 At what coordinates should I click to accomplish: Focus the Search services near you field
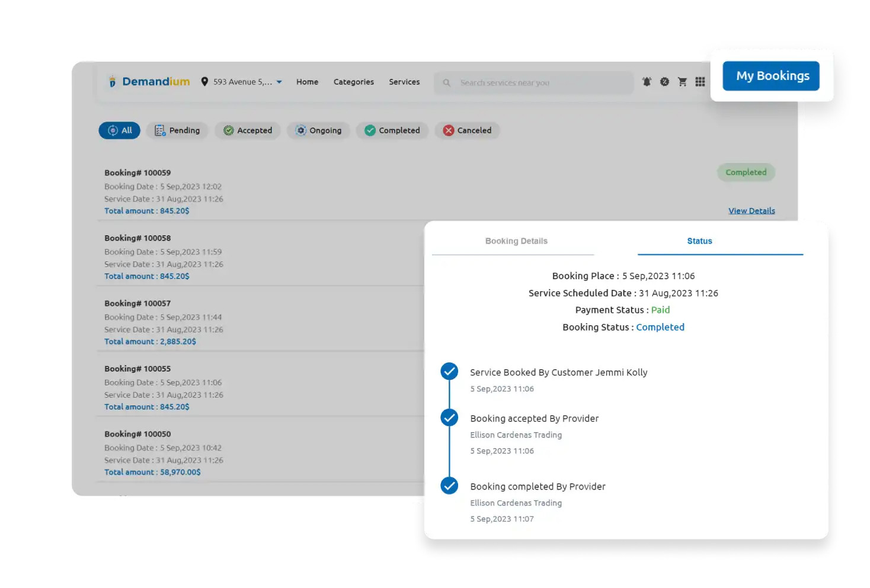click(x=533, y=83)
